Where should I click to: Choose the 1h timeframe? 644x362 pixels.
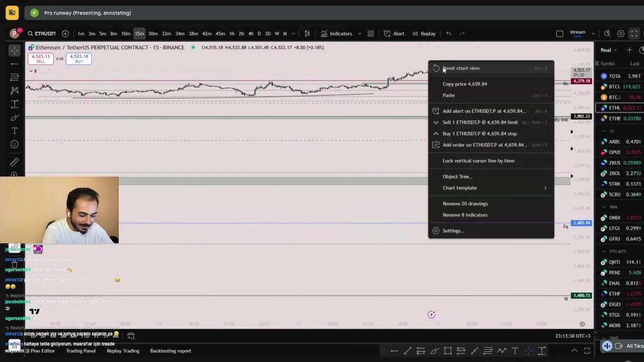pyautogui.click(x=232, y=34)
